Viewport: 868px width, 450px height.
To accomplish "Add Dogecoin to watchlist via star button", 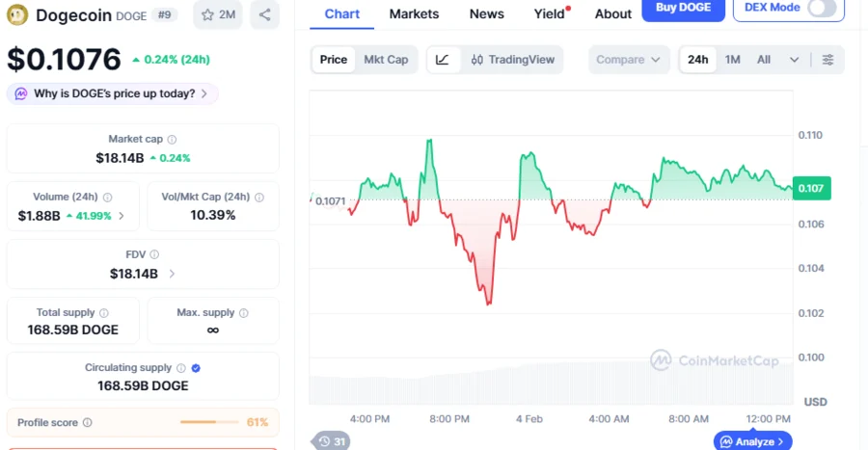I will click(217, 14).
